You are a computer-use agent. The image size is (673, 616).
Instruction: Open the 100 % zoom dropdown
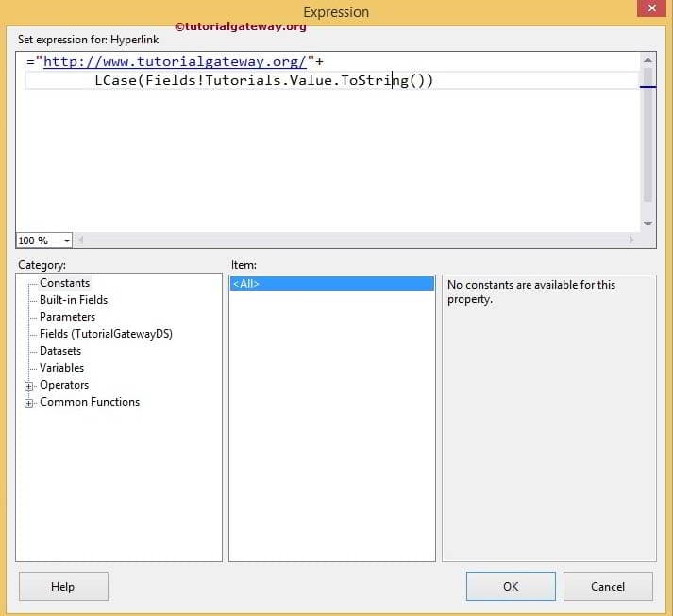tap(66, 241)
